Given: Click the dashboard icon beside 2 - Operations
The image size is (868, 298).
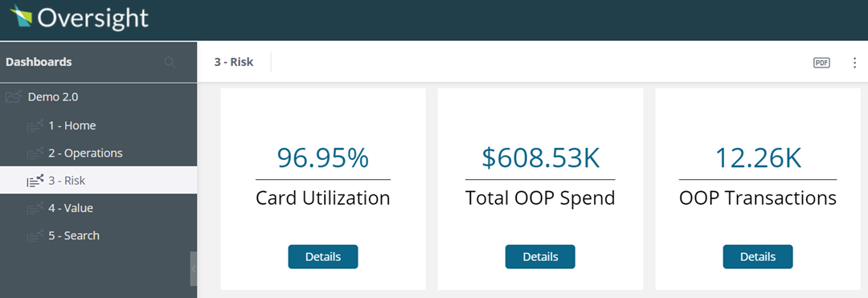Looking at the screenshot, I should [35, 153].
